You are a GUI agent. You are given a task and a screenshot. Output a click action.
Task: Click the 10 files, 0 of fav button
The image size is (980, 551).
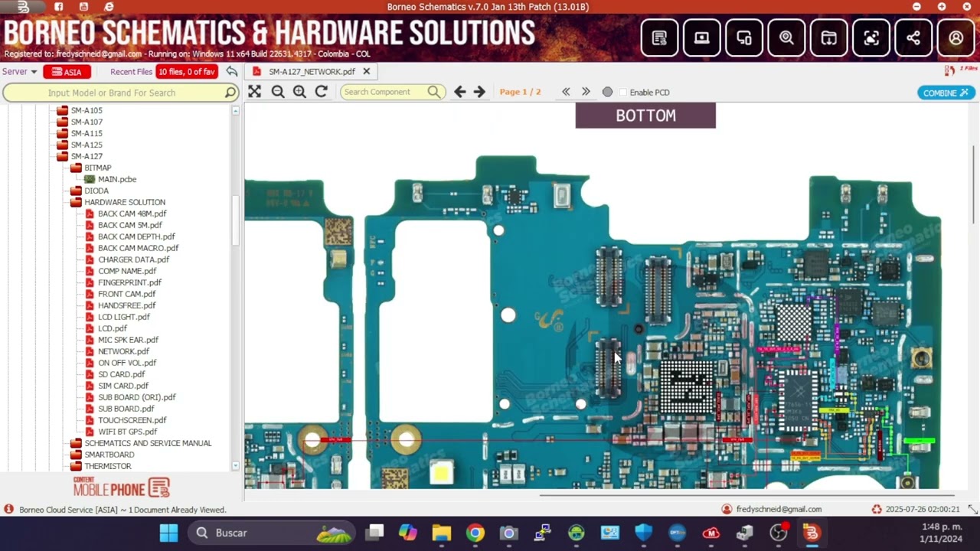coord(187,72)
